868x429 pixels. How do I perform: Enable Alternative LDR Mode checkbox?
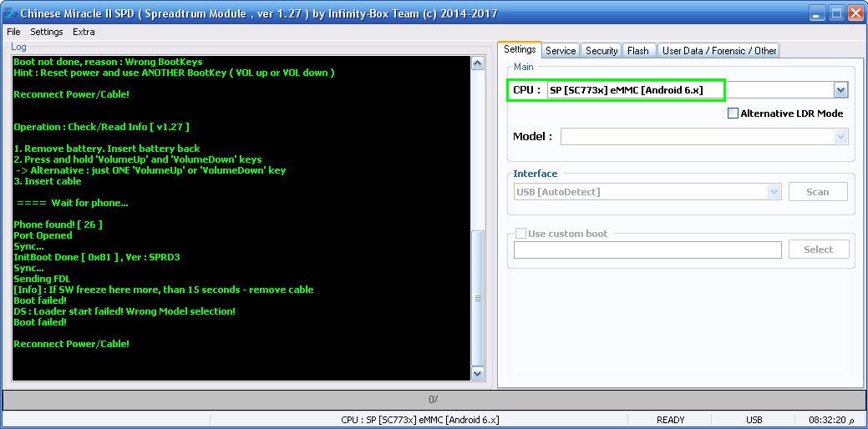(x=733, y=114)
